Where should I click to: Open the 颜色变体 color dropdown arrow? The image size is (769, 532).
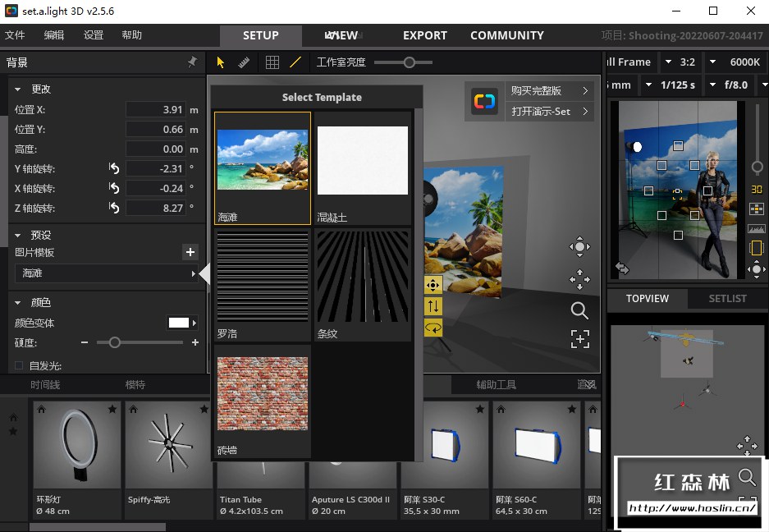(195, 323)
